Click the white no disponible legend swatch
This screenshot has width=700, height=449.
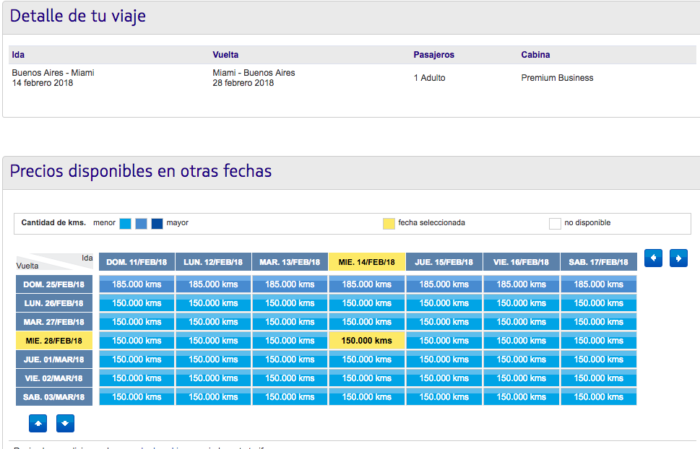(554, 223)
